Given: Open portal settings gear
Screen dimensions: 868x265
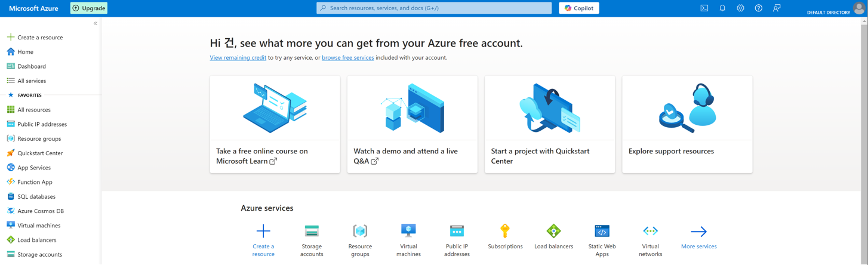Looking at the screenshot, I should [740, 8].
